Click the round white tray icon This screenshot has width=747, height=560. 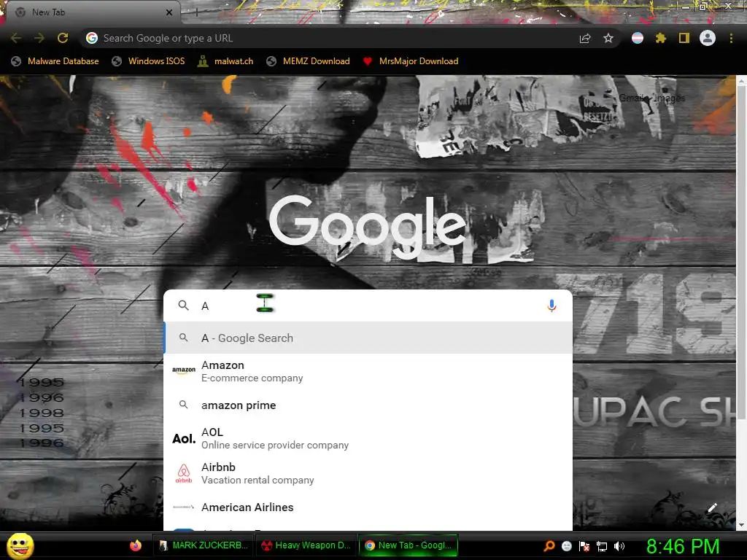[x=567, y=546]
